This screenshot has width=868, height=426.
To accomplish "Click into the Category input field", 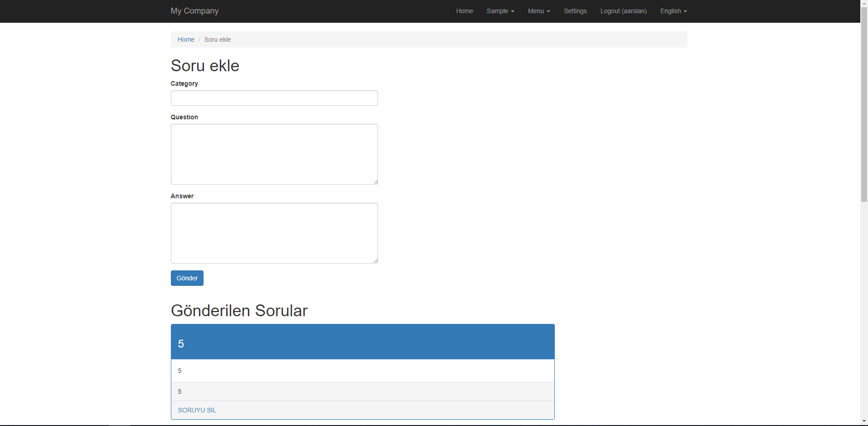I will tap(274, 98).
